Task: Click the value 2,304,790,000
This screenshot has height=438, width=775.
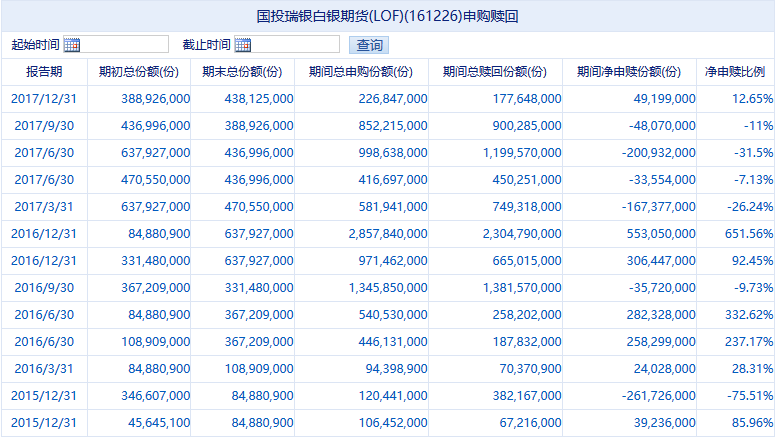Action: (x=522, y=234)
